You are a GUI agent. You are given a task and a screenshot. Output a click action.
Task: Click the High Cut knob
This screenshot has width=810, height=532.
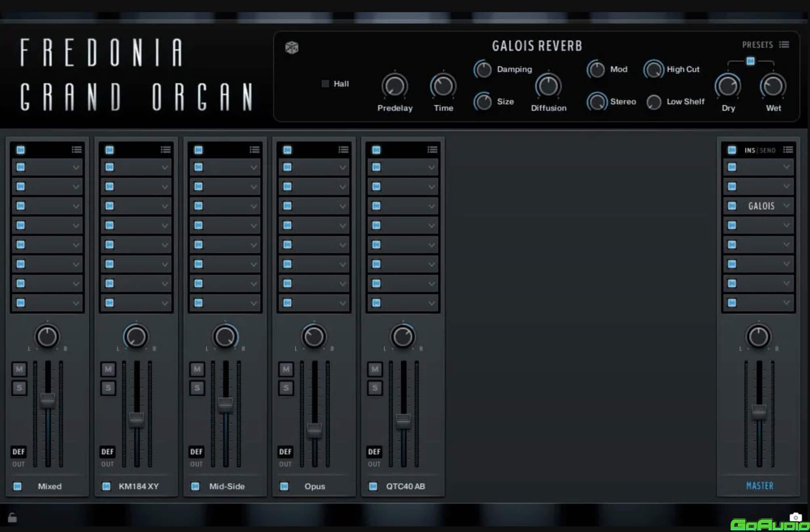(x=653, y=70)
